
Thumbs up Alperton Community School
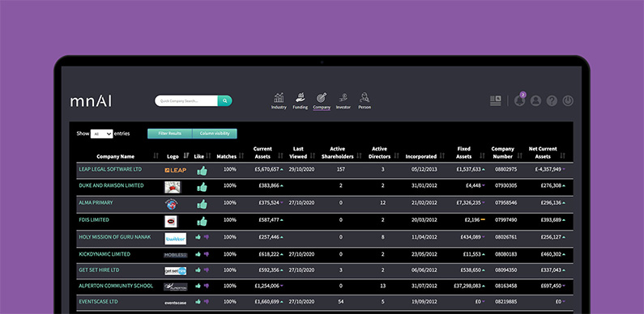pos(198,286)
